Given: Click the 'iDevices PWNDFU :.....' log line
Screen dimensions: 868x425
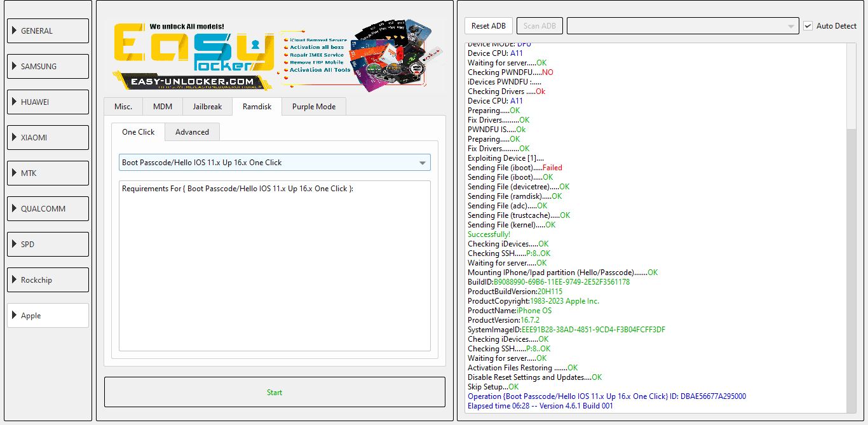Looking at the screenshot, I should (505, 82).
